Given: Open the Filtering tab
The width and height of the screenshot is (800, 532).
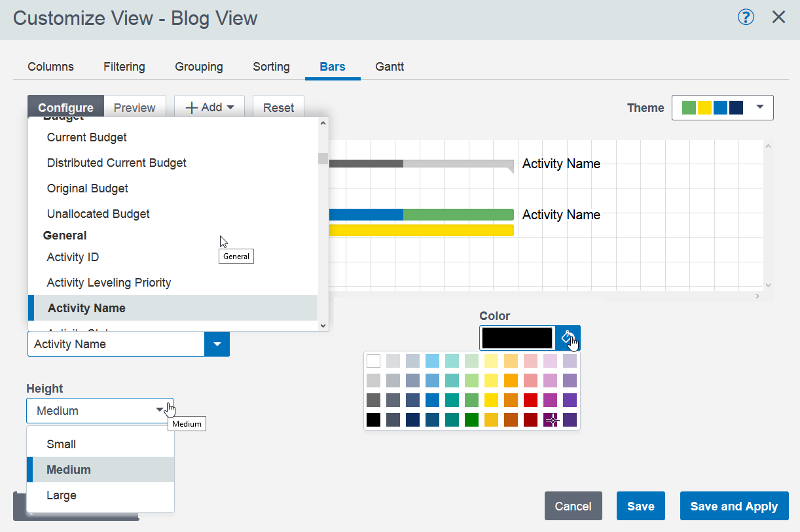Looking at the screenshot, I should 124,67.
